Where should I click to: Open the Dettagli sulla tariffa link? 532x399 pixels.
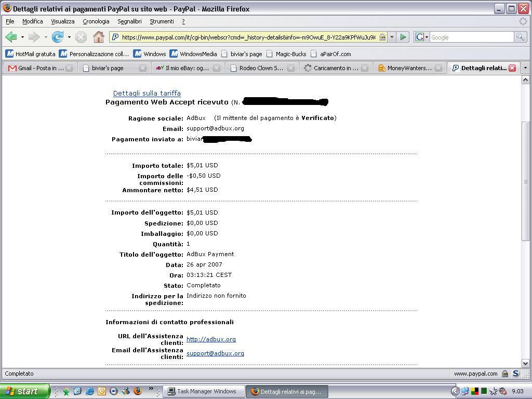click(x=147, y=94)
